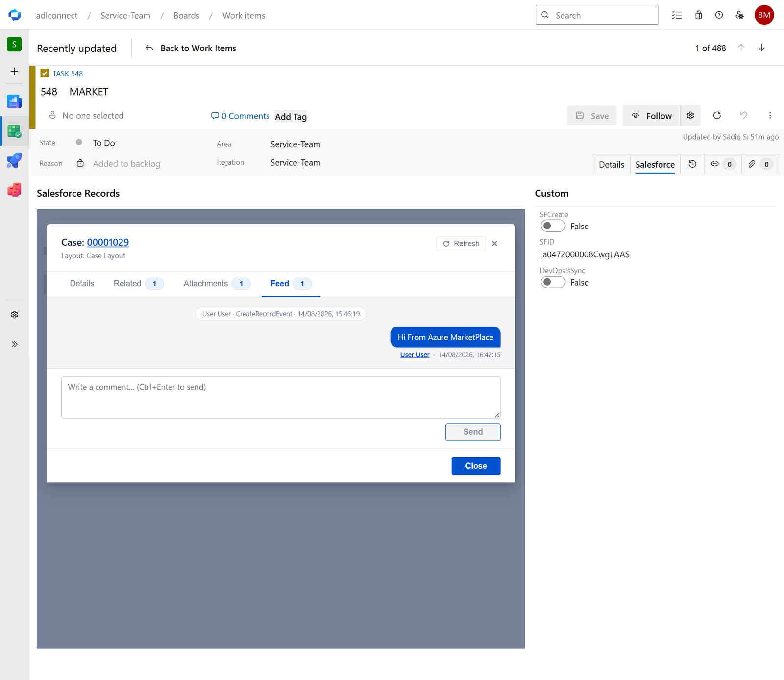Open the Azure DevOps home logo
This screenshot has width=784, height=680.
[x=15, y=15]
